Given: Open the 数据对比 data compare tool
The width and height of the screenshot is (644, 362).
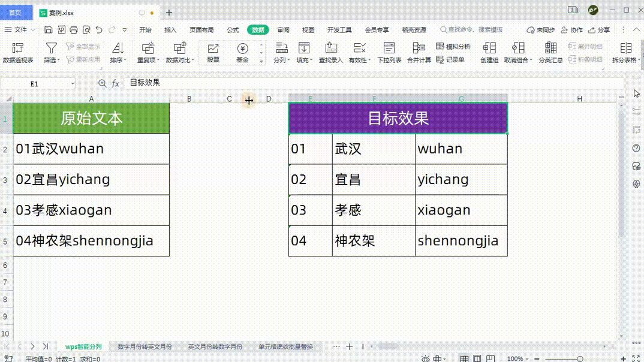Looking at the screenshot, I should pyautogui.click(x=180, y=53).
